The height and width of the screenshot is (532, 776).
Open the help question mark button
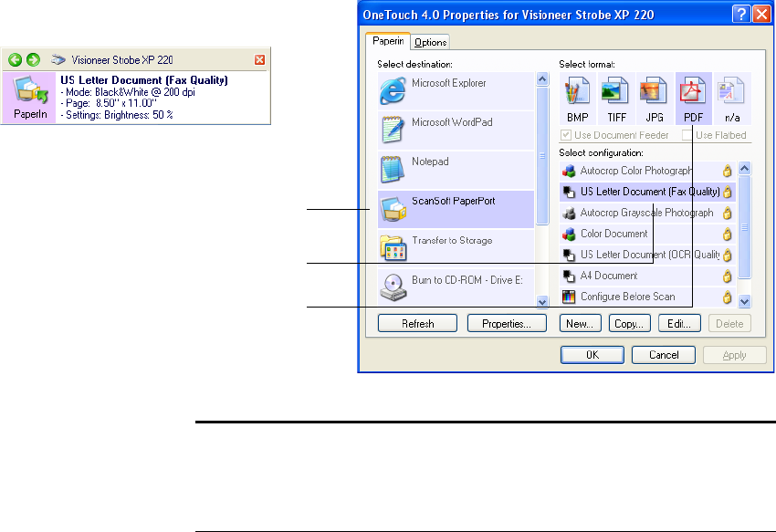[x=741, y=15]
